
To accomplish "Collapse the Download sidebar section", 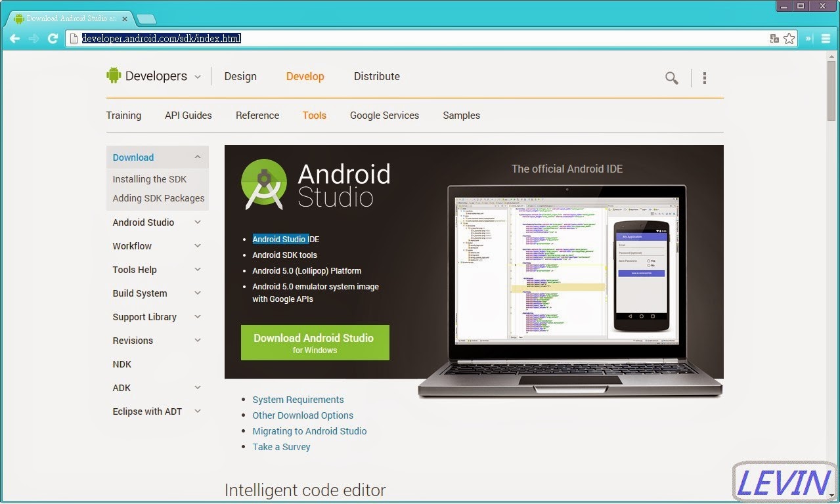I will pos(198,157).
